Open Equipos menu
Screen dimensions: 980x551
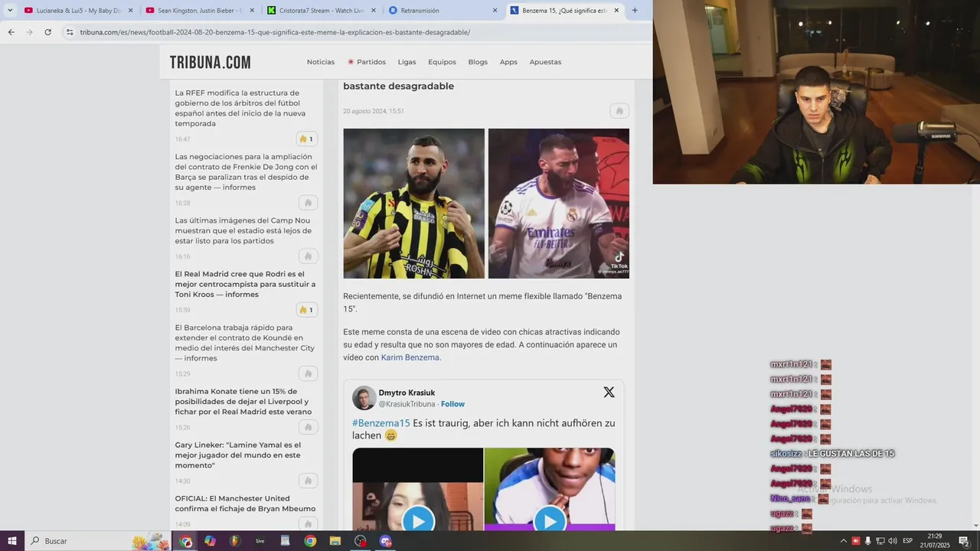pyautogui.click(x=442, y=62)
